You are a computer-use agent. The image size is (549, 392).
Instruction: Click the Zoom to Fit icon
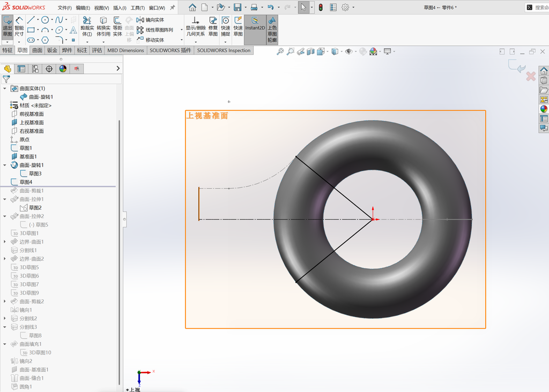[280, 52]
